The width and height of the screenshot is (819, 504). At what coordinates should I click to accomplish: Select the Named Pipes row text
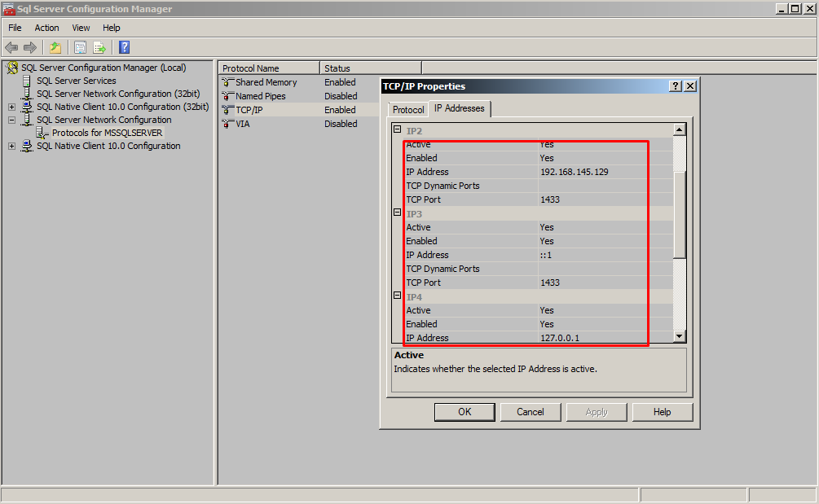(260, 97)
